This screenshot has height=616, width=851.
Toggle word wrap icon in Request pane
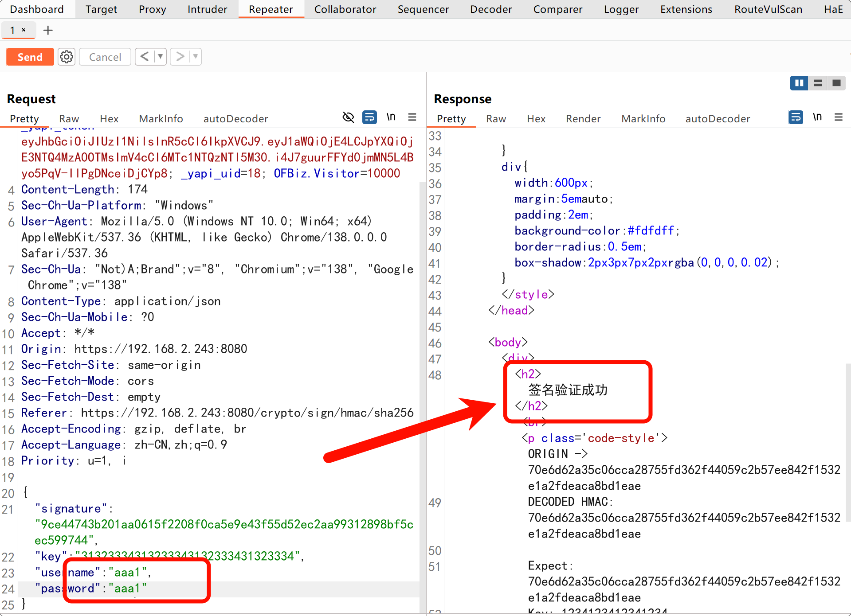tap(369, 117)
